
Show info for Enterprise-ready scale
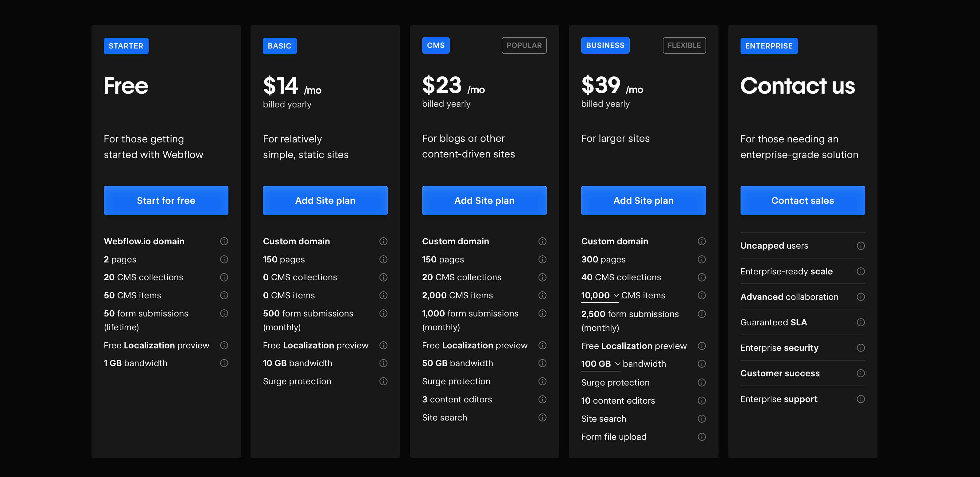pos(861,272)
